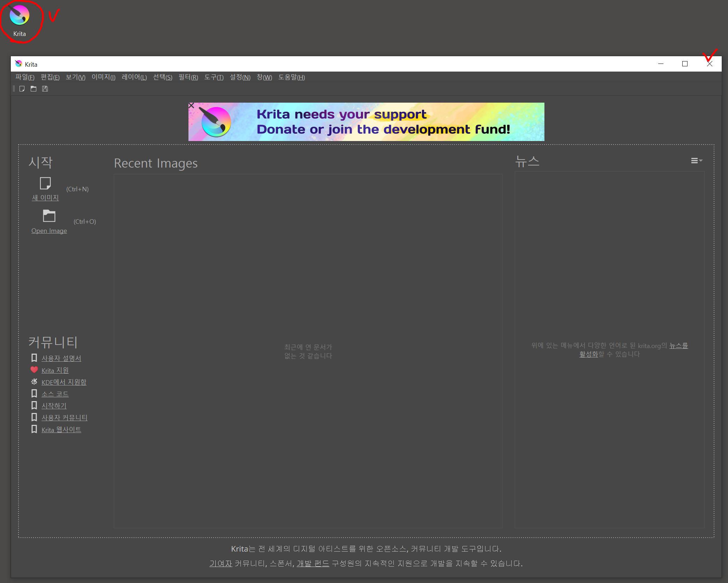
Task: Open the 도움말(H) menu
Action: [x=291, y=77]
